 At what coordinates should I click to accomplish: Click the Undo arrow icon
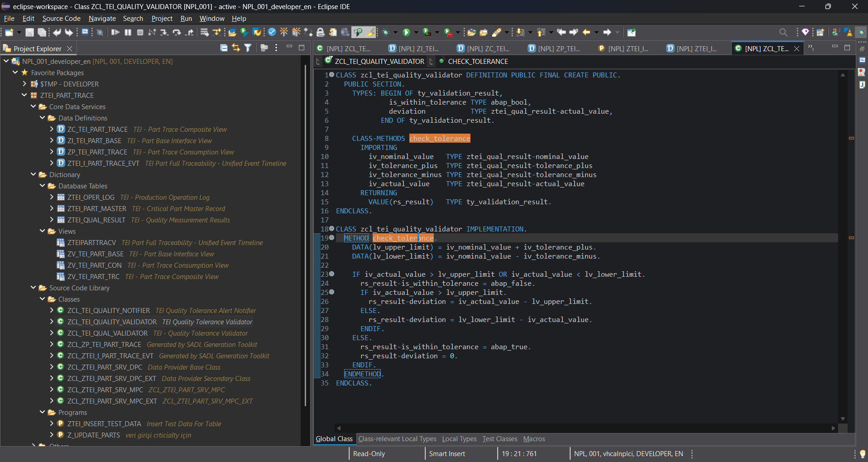click(57, 32)
